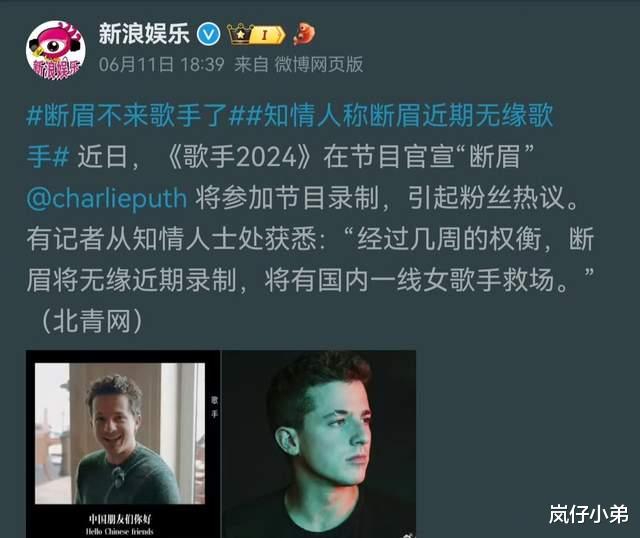Click the blue verified V badge
640x538 pixels.
click(209, 34)
